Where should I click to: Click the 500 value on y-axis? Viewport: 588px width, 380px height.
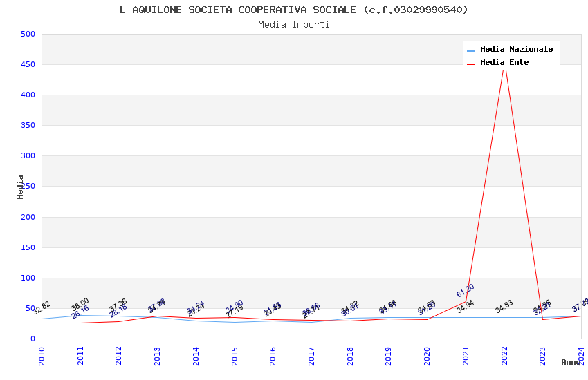click(x=28, y=34)
